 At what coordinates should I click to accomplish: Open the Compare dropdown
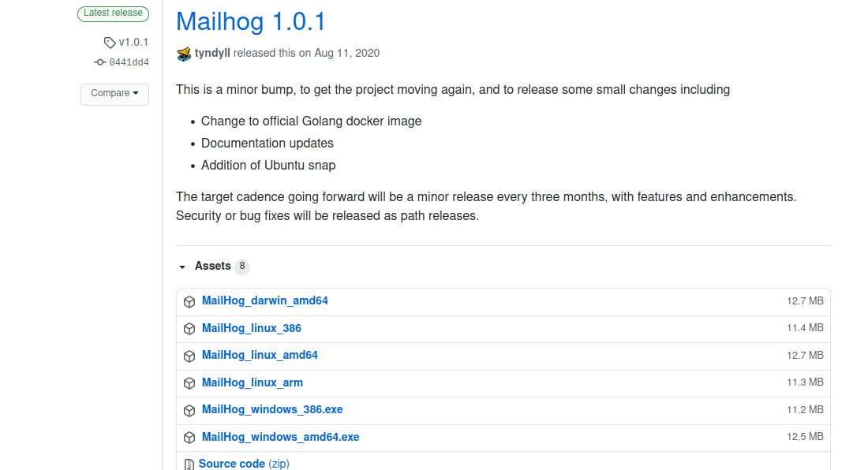(x=114, y=94)
